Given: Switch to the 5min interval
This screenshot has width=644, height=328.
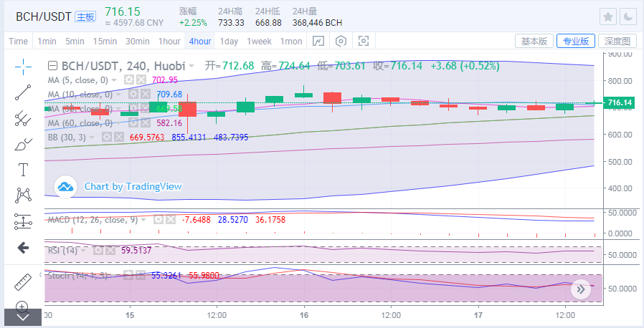Looking at the screenshot, I should (75, 41).
